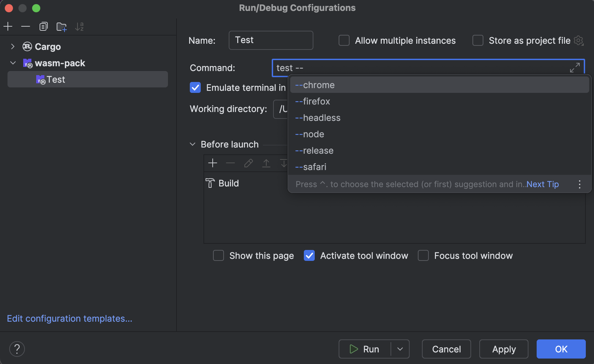The height and width of the screenshot is (364, 594).
Task: Click the Name input field
Action: coord(270,40)
